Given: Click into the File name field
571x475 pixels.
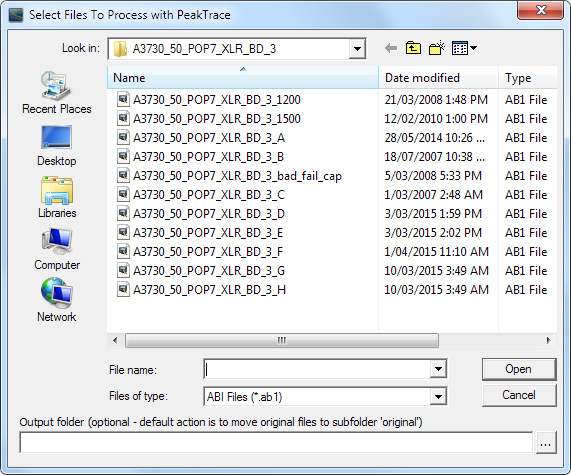Looking at the screenshot, I should [317, 369].
